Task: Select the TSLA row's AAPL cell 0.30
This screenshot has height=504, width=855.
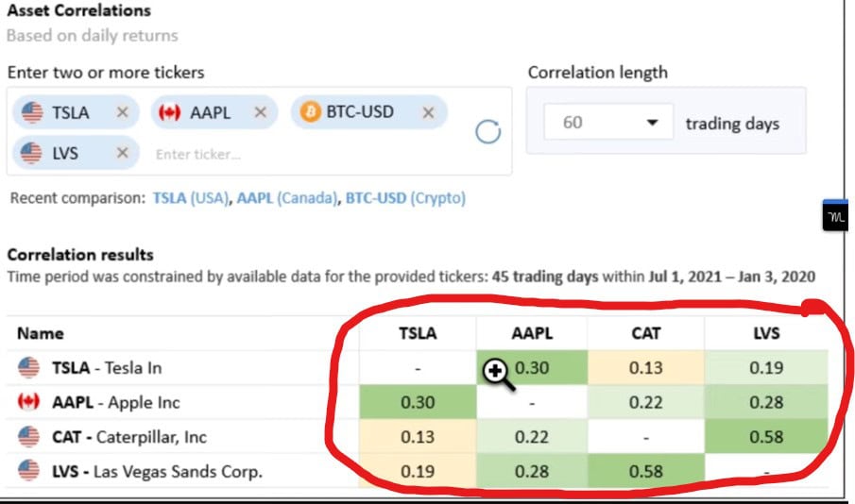Action: point(532,368)
